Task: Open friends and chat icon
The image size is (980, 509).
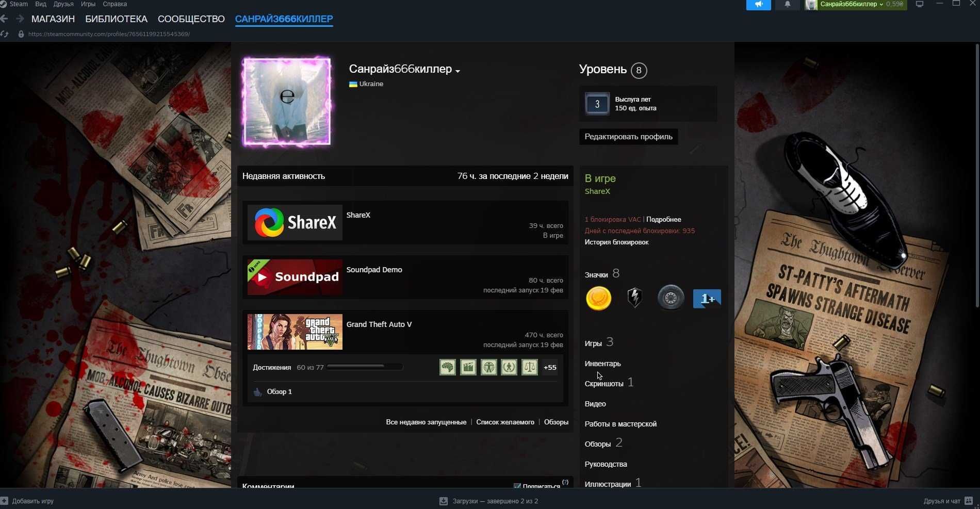Action: 969,501
